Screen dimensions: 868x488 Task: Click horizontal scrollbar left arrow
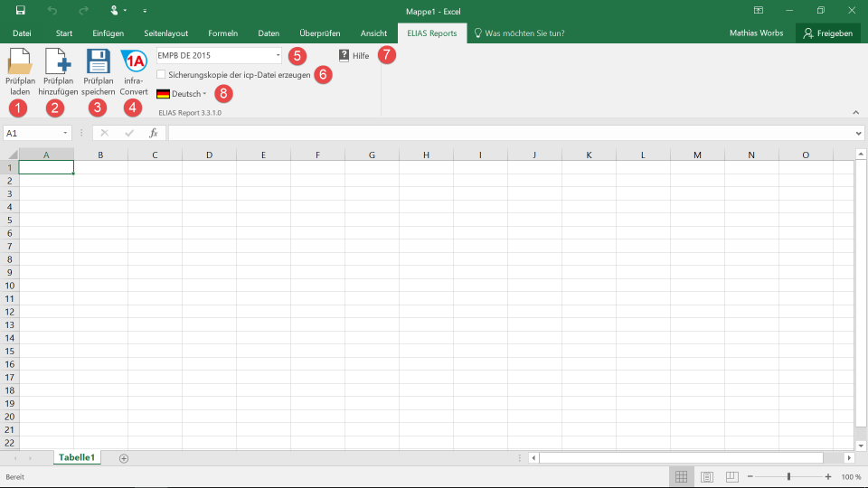(x=533, y=458)
